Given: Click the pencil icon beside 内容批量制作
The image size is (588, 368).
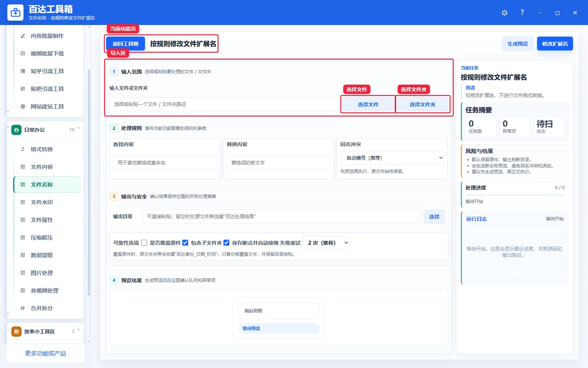Looking at the screenshot, I should pos(23,36).
